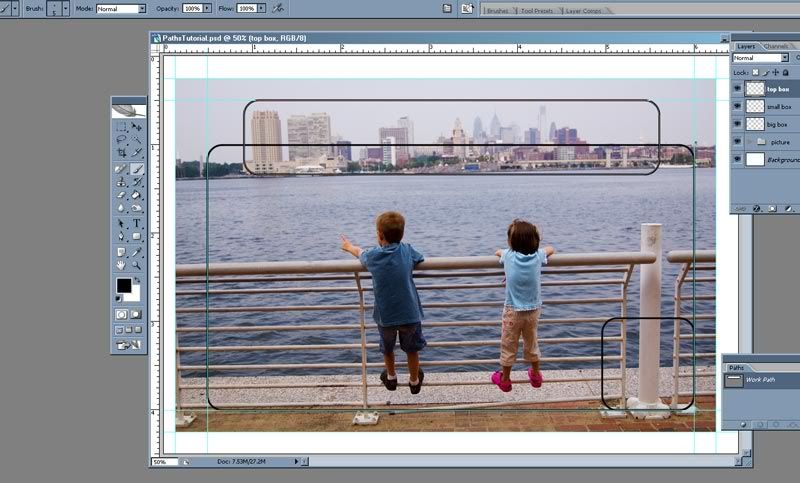Open the Opacity slider arrow
This screenshot has width=800, height=483.
pyautogui.click(x=207, y=9)
